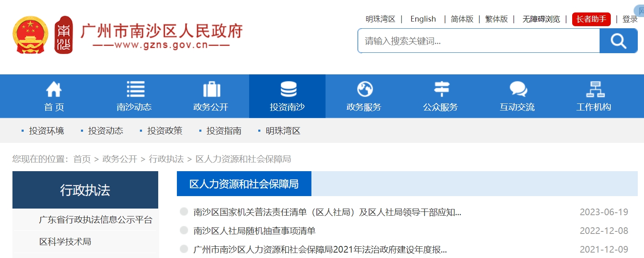Click the 政务服务 globe icon
The image size is (644, 258).
(364, 88)
